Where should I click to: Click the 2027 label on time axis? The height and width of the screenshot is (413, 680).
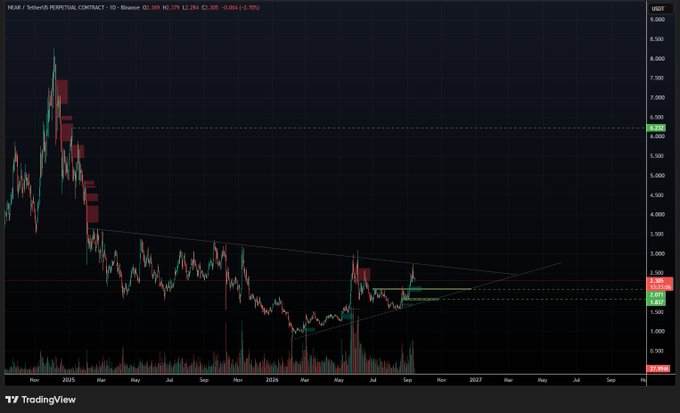click(475, 380)
